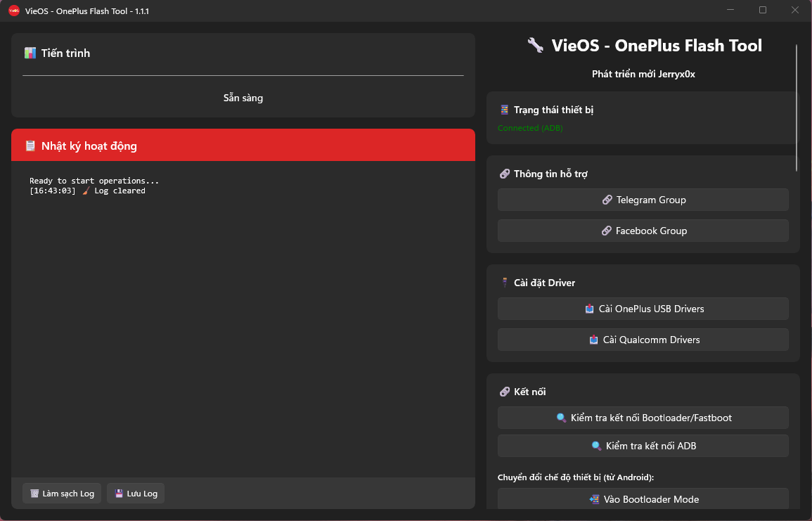Screen dimensions: 812x521
Task: Click the Connected (ADB) status text
Action: 530,128
